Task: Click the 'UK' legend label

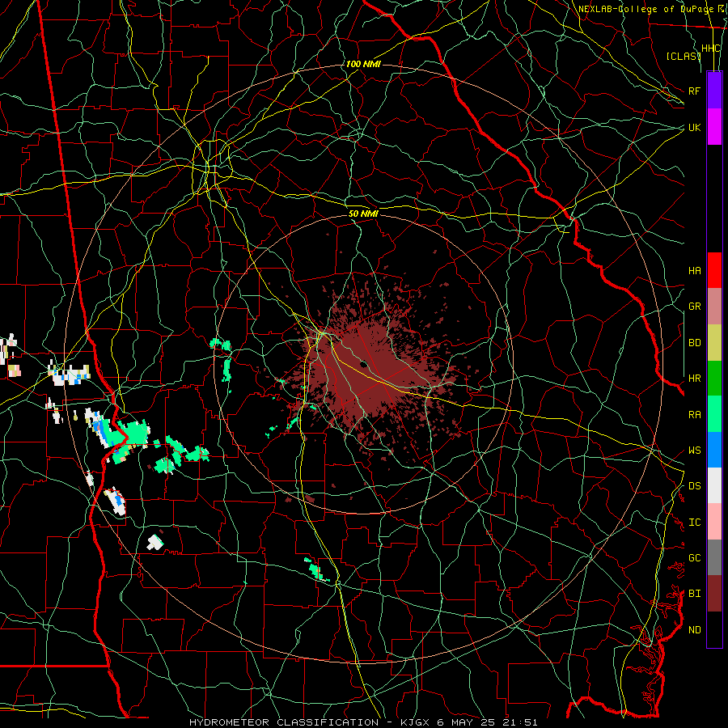Action: pos(694,127)
